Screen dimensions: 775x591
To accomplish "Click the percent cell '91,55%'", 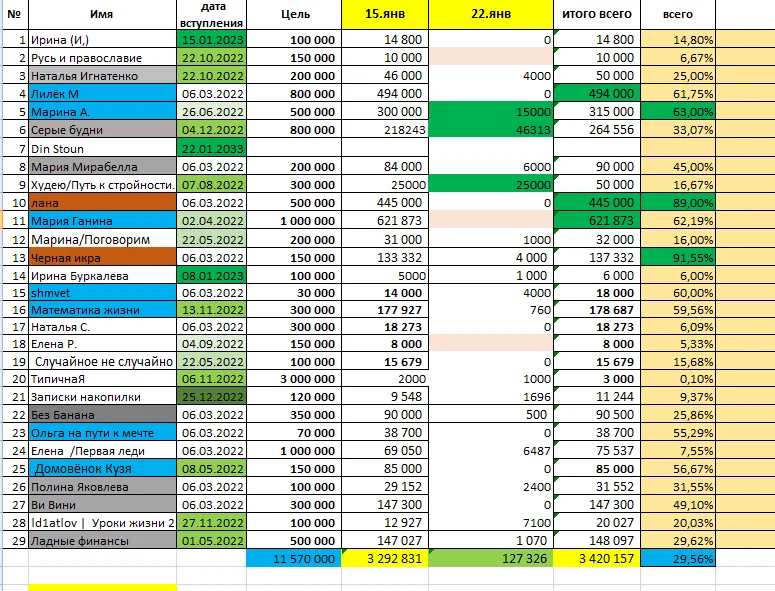I will pos(678,257).
